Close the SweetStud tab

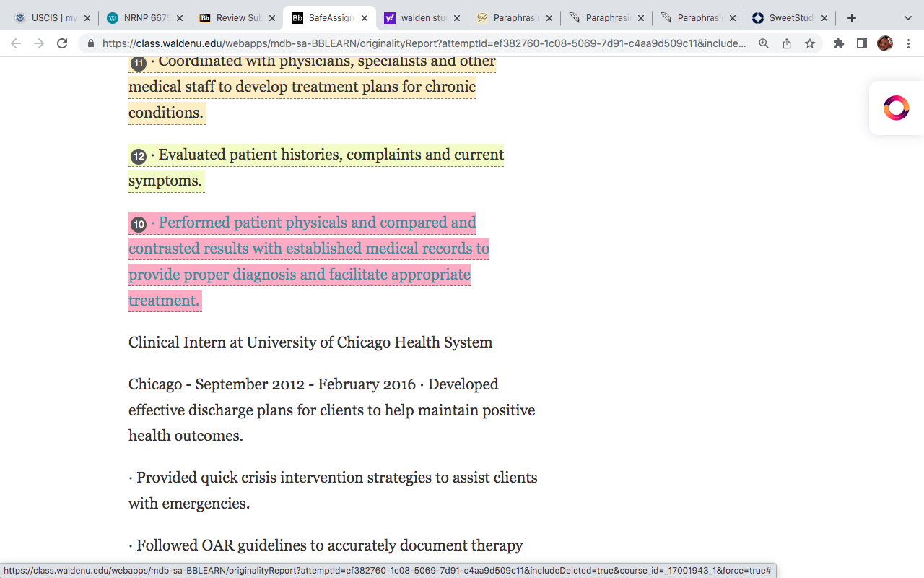point(825,18)
